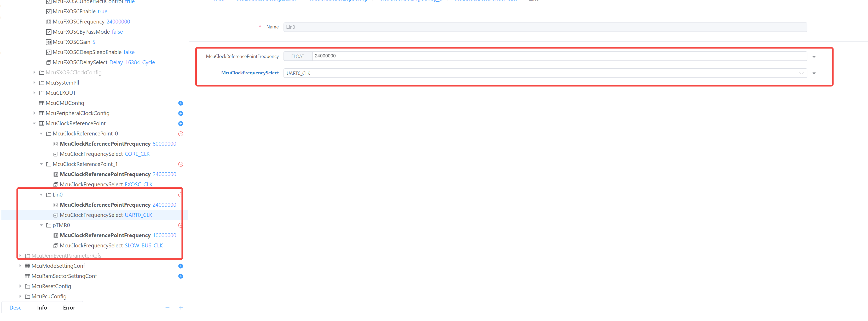Delete the pTMR0 reference point via minus icon
Viewport: 868px width, 321px height.
coord(181,225)
